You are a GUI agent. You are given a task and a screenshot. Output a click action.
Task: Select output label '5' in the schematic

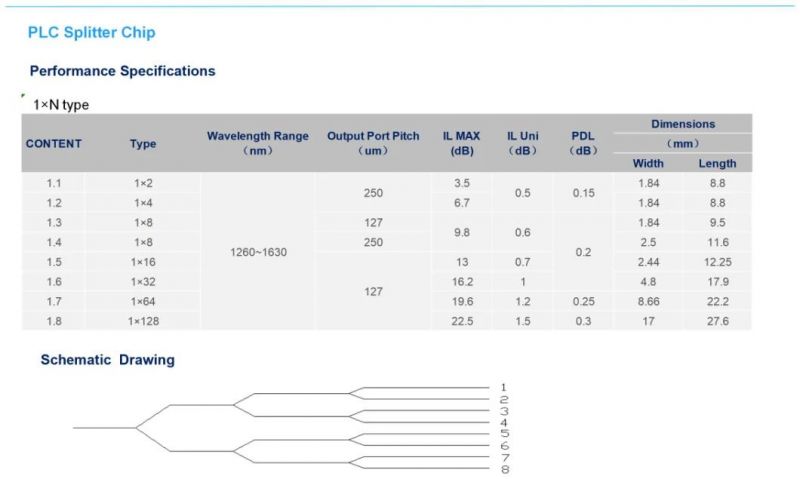tap(505, 434)
